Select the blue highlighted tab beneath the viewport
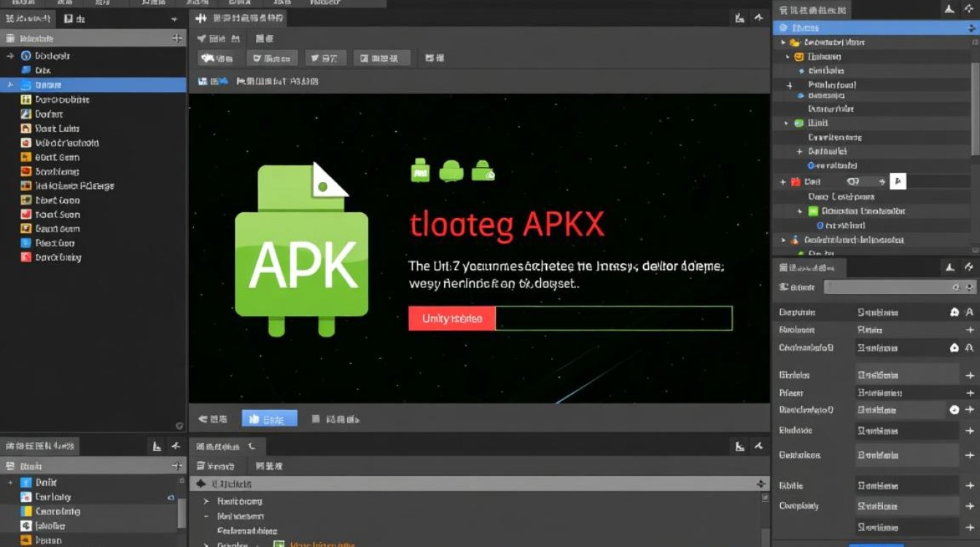The width and height of the screenshot is (980, 547). [x=270, y=419]
